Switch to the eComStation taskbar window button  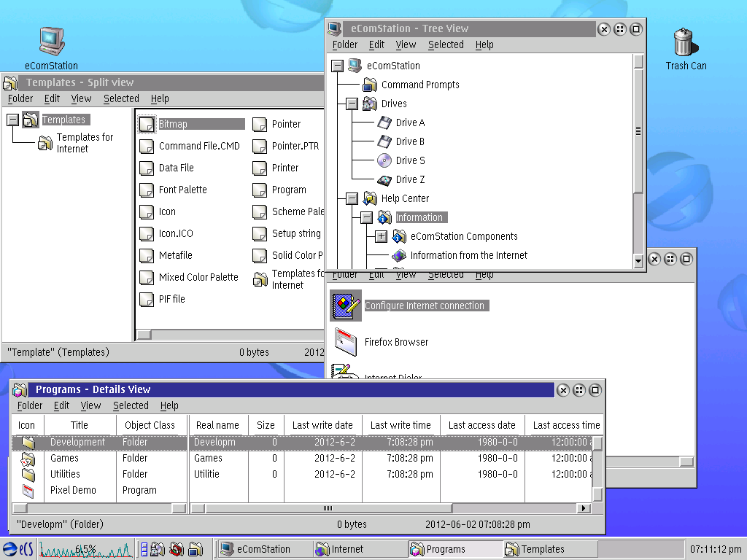[x=266, y=549]
